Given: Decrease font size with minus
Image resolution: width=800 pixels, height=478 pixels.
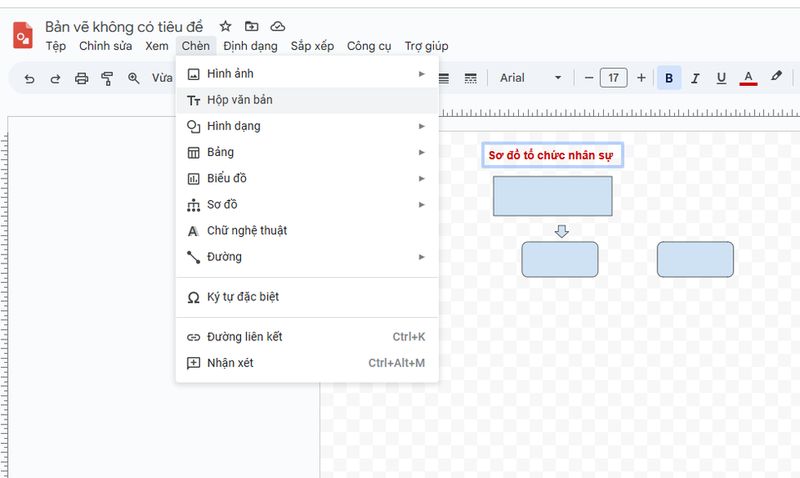Looking at the screenshot, I should pos(589,78).
